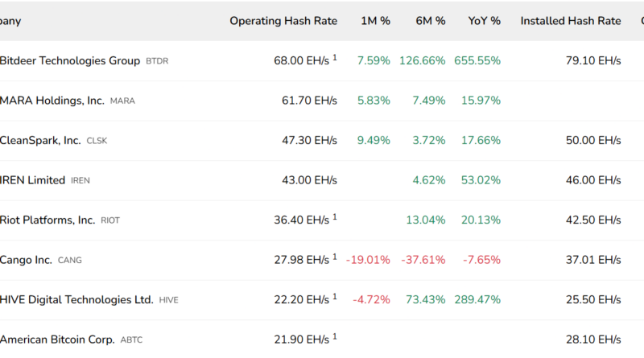The height and width of the screenshot is (358, 644).
Task: Sort by Installed Hash Rate column header
Action: pyautogui.click(x=571, y=21)
